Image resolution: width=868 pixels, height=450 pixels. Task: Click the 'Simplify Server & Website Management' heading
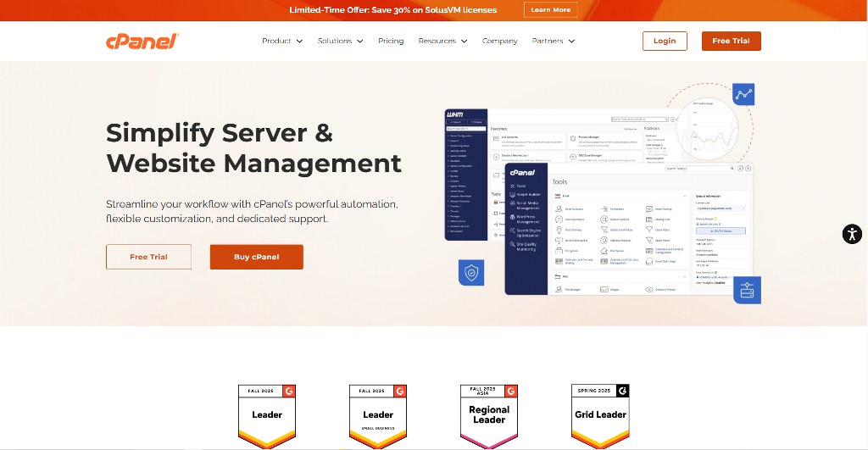click(253, 147)
